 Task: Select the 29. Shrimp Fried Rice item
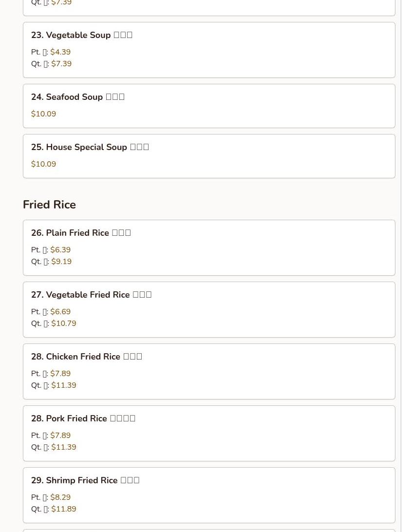coord(209,495)
